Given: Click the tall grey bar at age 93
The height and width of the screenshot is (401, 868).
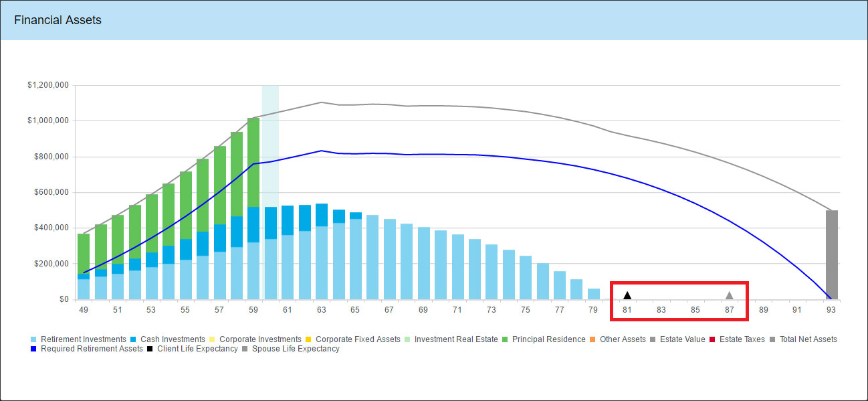Looking at the screenshot, I should [831, 254].
